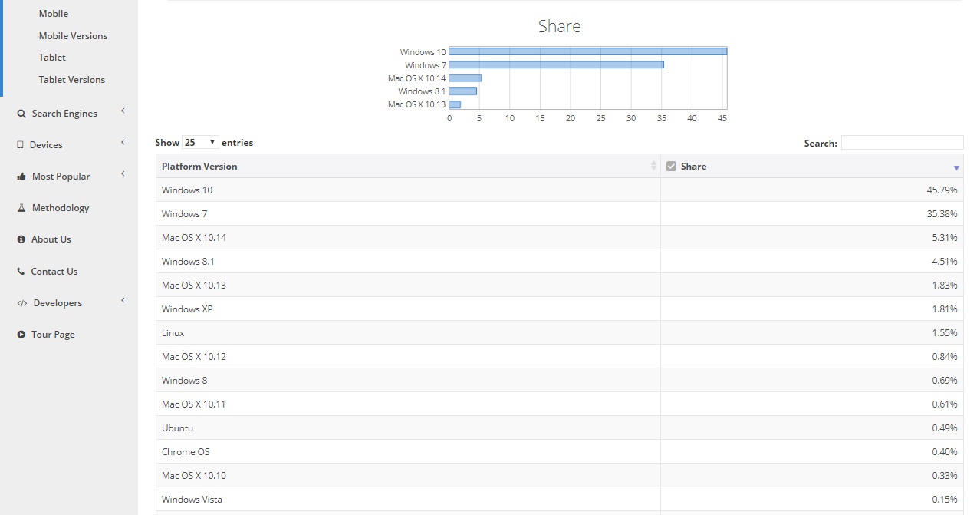Open the Show entries dropdown
The image size is (980, 515).
coord(201,143)
